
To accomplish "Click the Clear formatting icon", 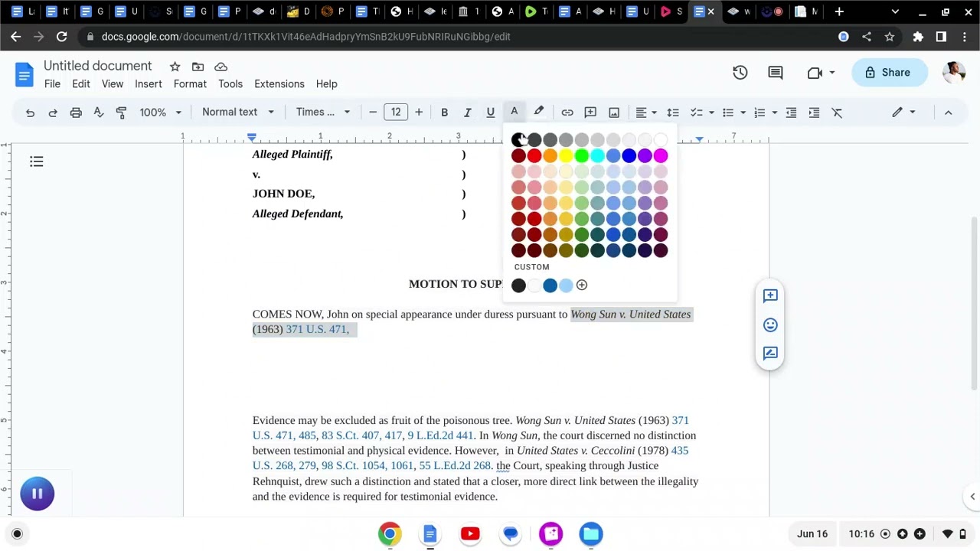I will [837, 112].
